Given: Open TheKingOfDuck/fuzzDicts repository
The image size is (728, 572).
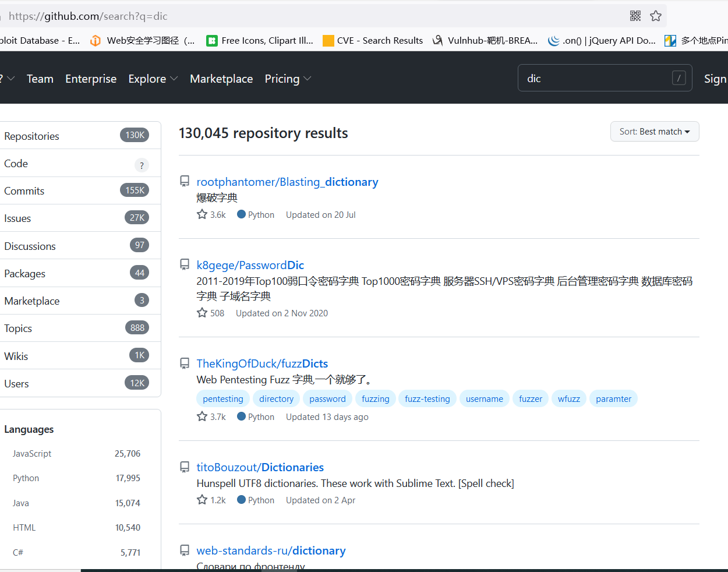Looking at the screenshot, I should click(x=262, y=363).
